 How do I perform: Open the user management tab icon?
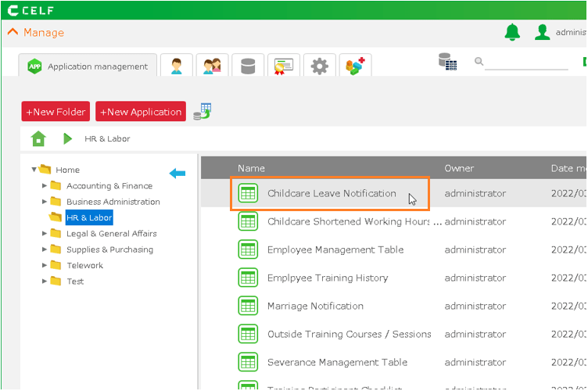pos(177,66)
